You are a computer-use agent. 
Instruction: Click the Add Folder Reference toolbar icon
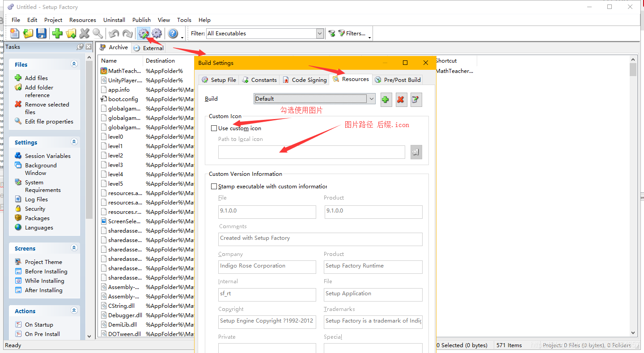(x=71, y=34)
